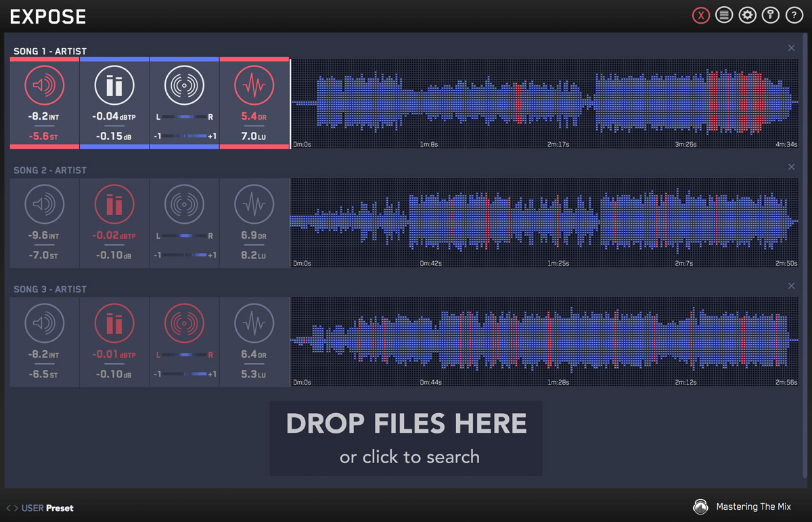Select Song 3 stereo field icon
Screen dimensions: 812x522
(x=184, y=323)
